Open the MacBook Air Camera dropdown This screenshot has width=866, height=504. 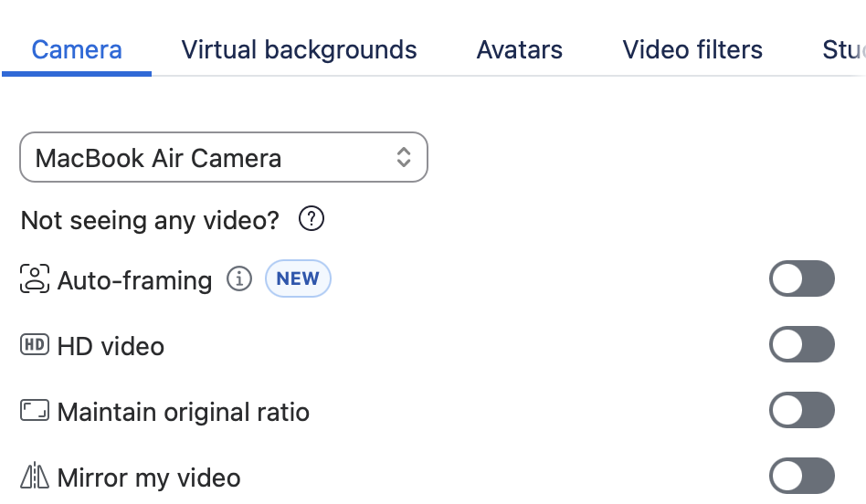tap(223, 158)
